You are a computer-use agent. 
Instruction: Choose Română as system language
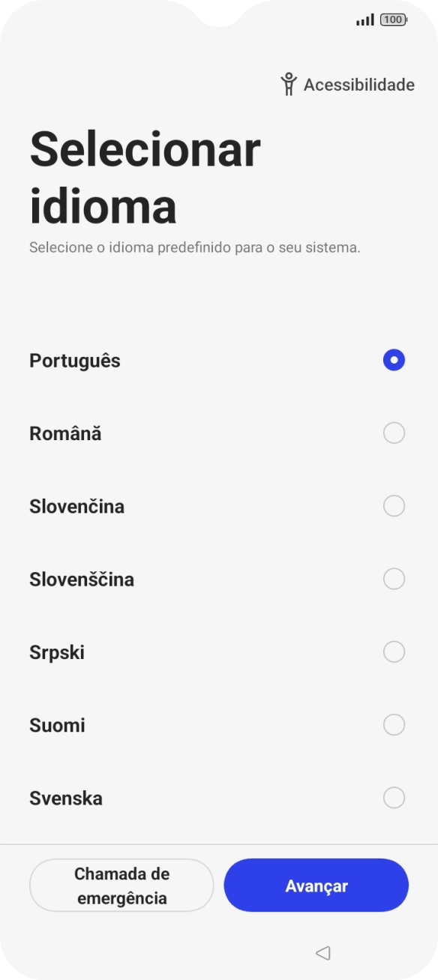[x=393, y=433]
